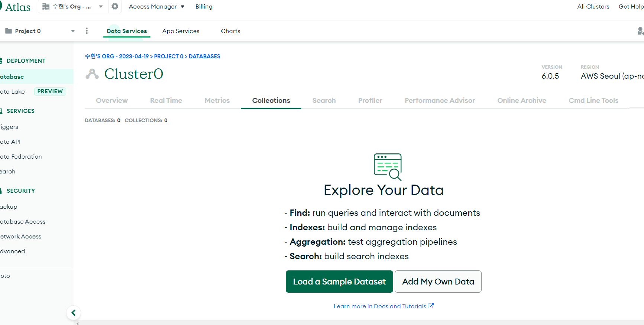
Task: Open Network Access in the sidebar
Action: pyautogui.click(x=20, y=236)
